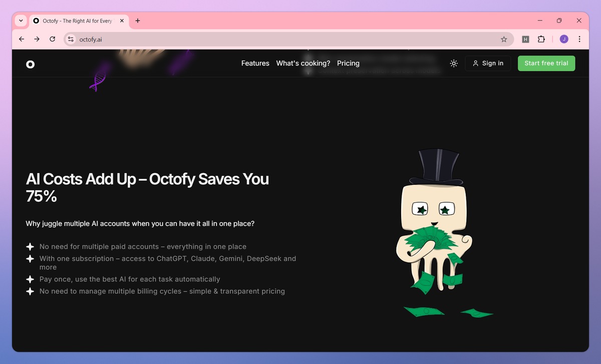Maximize the browser window

point(559,21)
